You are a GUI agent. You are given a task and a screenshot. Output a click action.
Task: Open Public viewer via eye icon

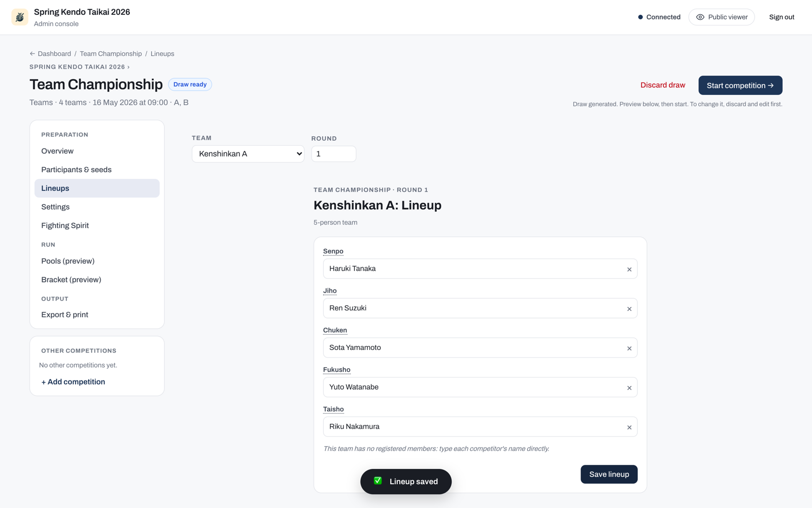[700, 17]
